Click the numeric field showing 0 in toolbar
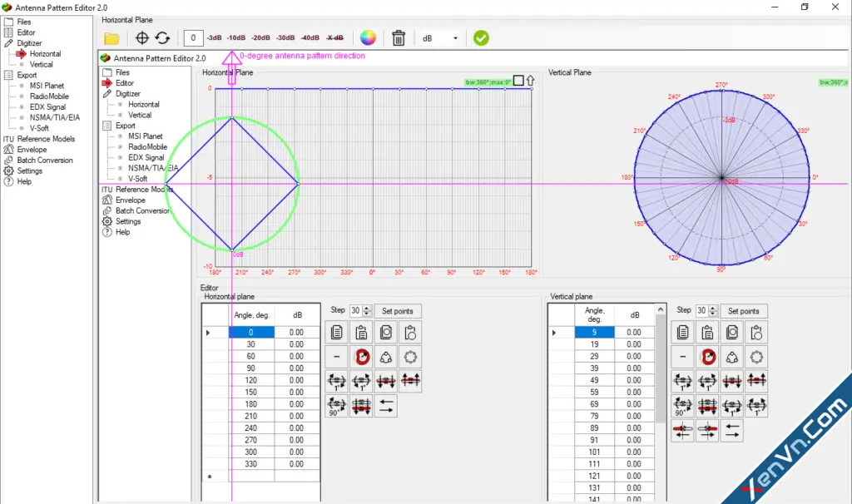The width and height of the screenshot is (852, 504). coord(193,38)
